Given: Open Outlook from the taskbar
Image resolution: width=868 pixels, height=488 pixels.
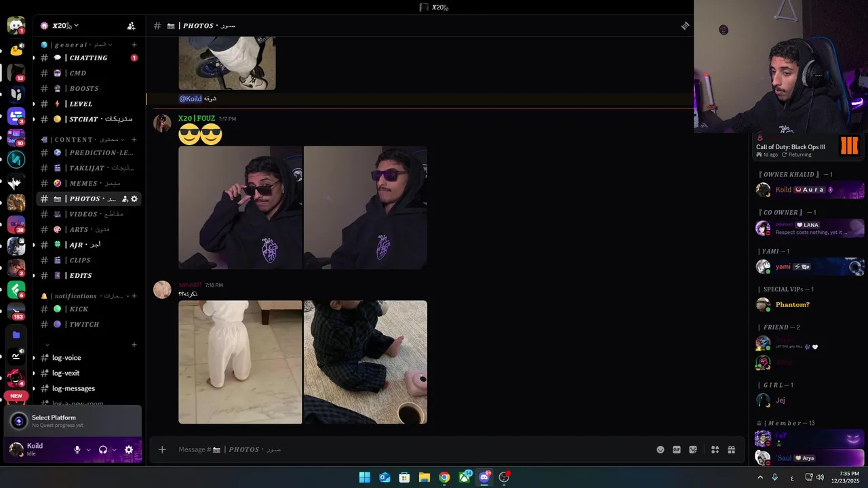Looking at the screenshot, I should tap(384, 477).
